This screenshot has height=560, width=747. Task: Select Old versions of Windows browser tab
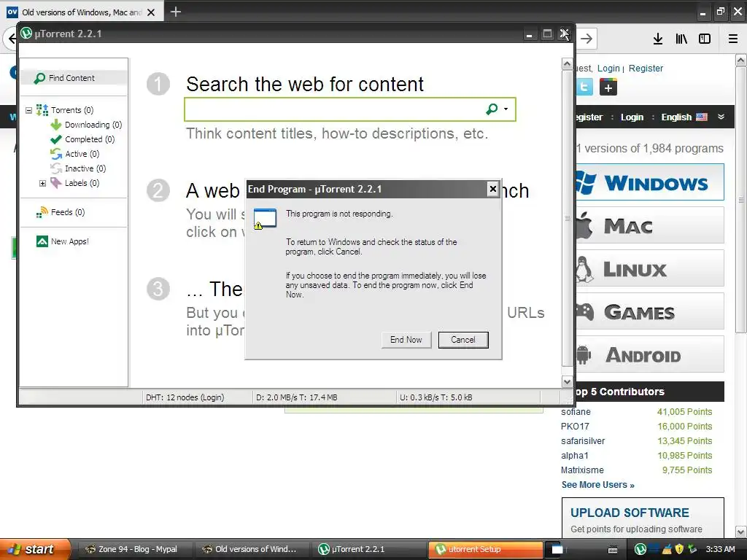click(82, 12)
